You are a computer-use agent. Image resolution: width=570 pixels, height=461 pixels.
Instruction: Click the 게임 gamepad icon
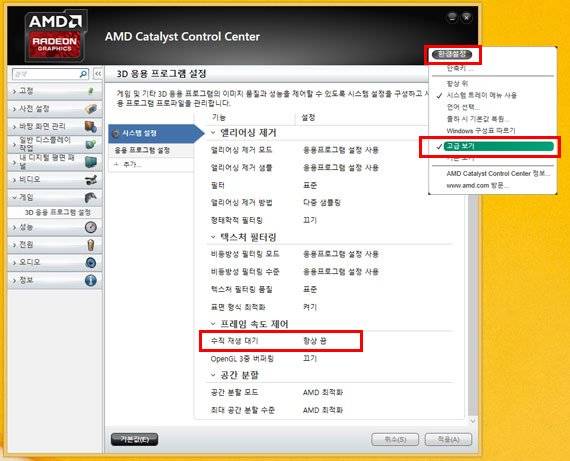click(91, 197)
